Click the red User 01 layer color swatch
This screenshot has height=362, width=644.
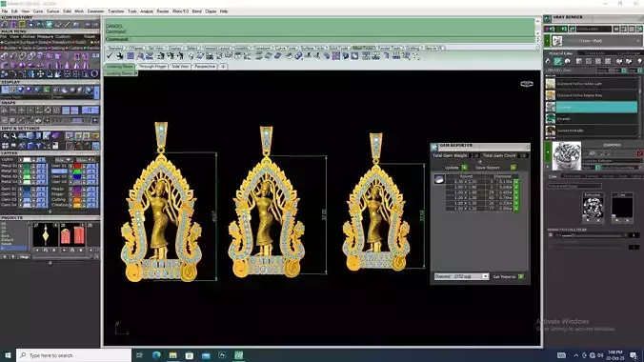[x=77, y=166]
